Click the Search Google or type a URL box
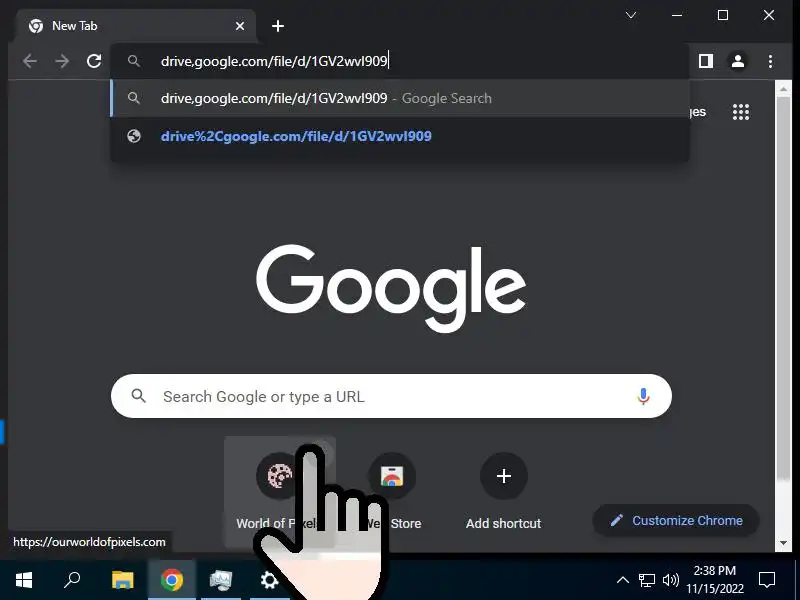 pos(391,396)
